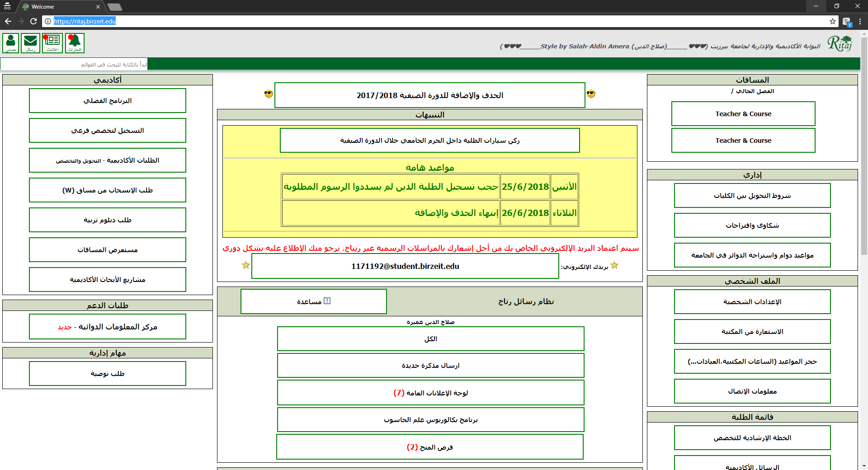Screen dimensions: 868x470
Task: Open شكاوى واقتراحات
Action: coord(752,226)
